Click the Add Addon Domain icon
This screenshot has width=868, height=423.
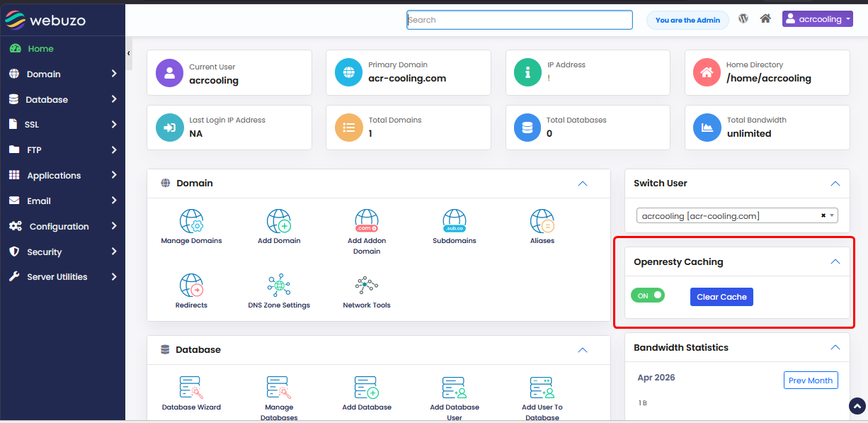tap(367, 222)
